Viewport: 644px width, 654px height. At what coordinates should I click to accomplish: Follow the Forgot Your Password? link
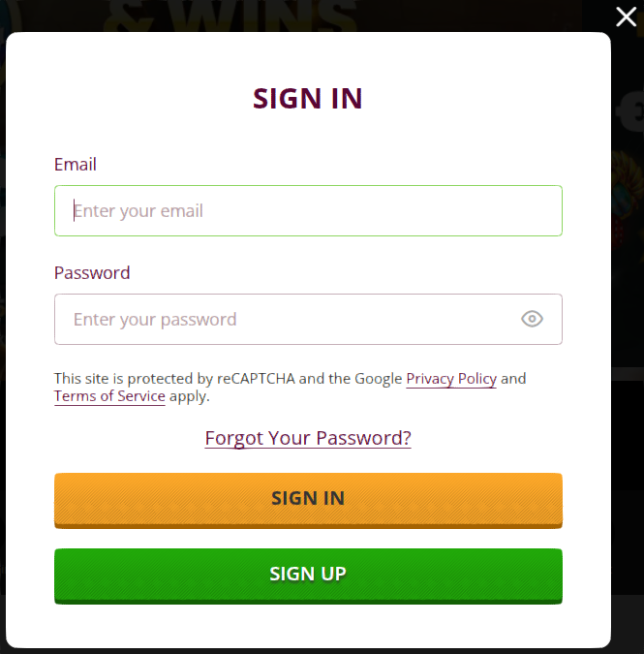[308, 438]
